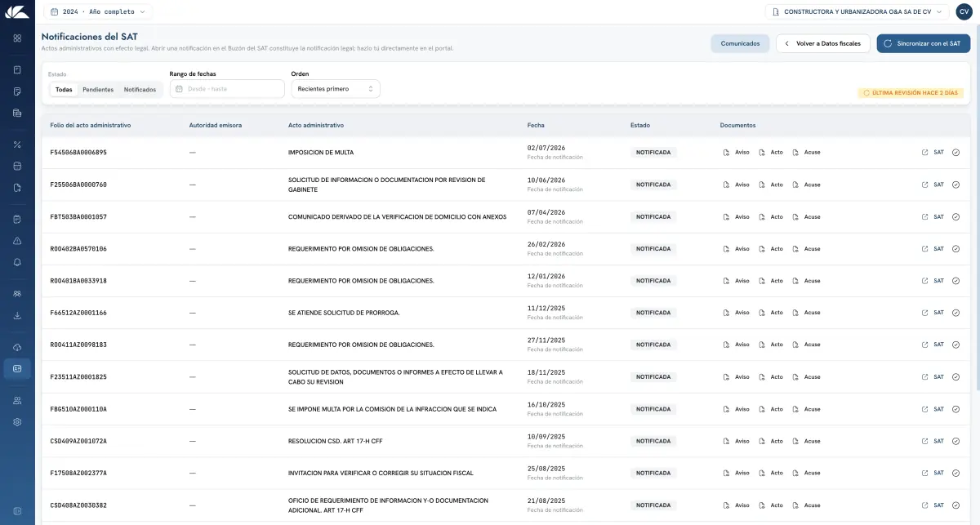
Task: Open the users group sidebar icon
Action: pos(17,294)
